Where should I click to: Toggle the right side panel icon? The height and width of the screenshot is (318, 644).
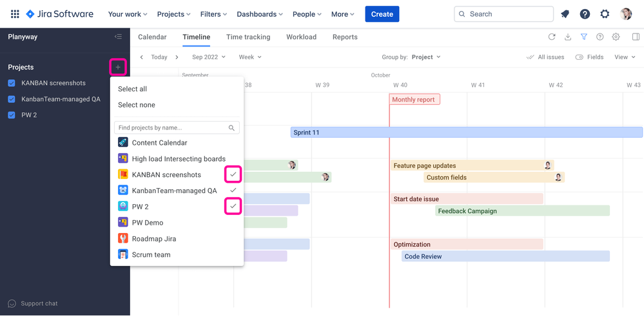coord(636,37)
